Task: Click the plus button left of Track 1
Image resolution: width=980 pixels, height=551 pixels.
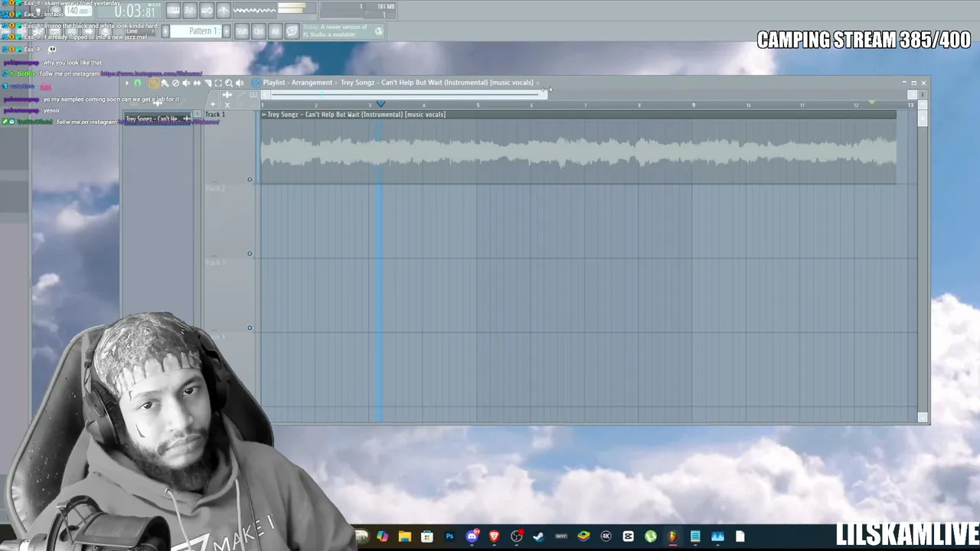Action: (213, 105)
